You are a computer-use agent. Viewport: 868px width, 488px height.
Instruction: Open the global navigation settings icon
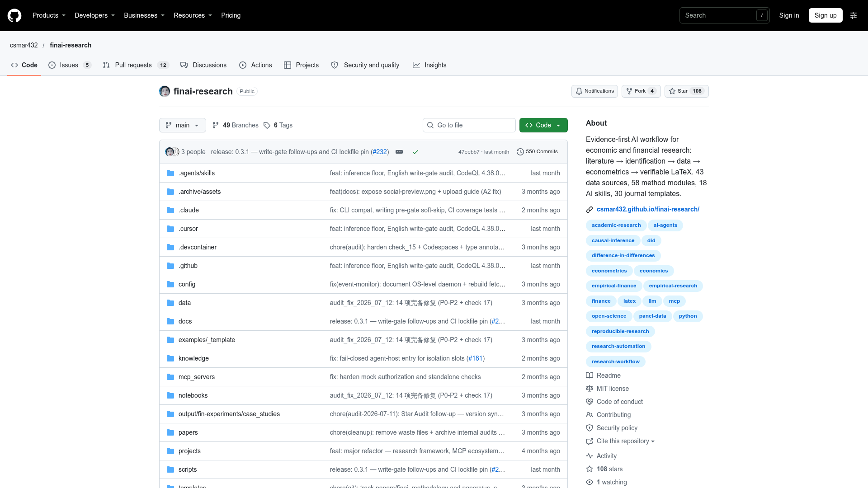(x=854, y=15)
